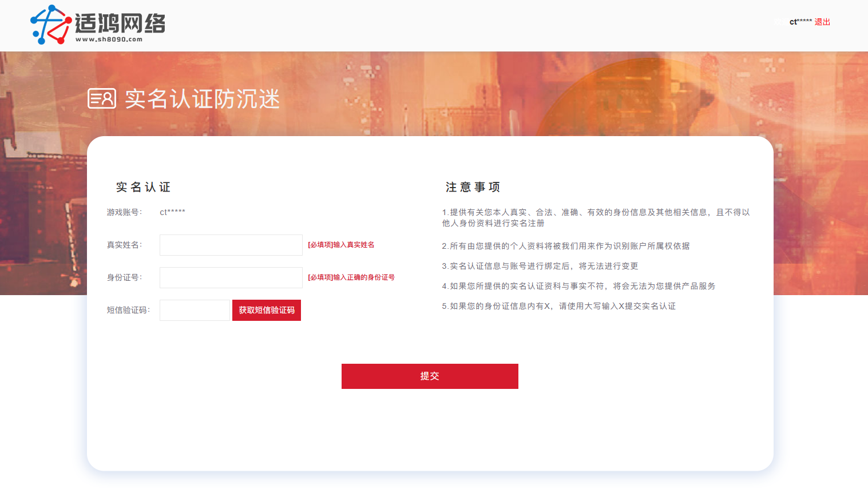Click the 游戏账号 value ct*****
Image resolution: width=868 pixels, height=493 pixels.
(x=172, y=212)
